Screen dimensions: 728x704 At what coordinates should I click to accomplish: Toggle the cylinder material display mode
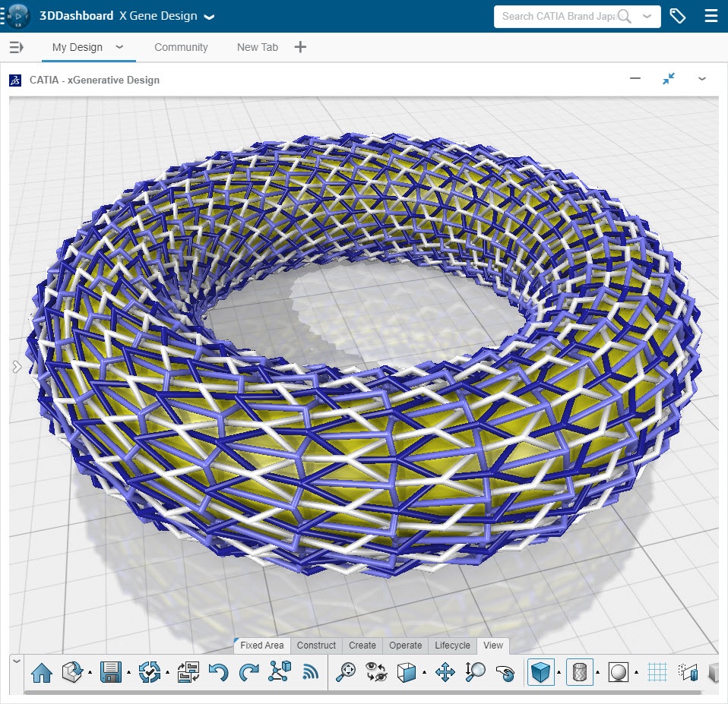click(579, 672)
